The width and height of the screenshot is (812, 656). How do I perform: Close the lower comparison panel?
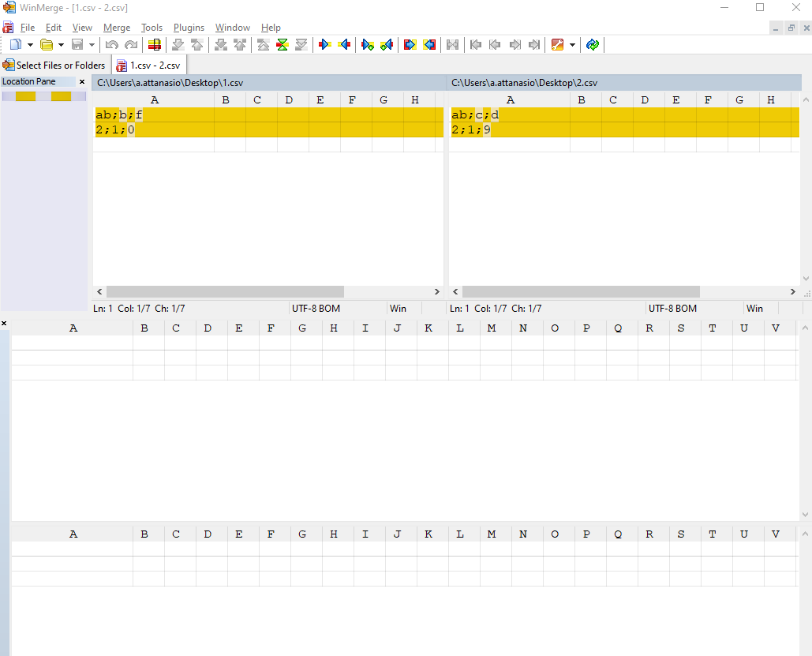[4, 323]
